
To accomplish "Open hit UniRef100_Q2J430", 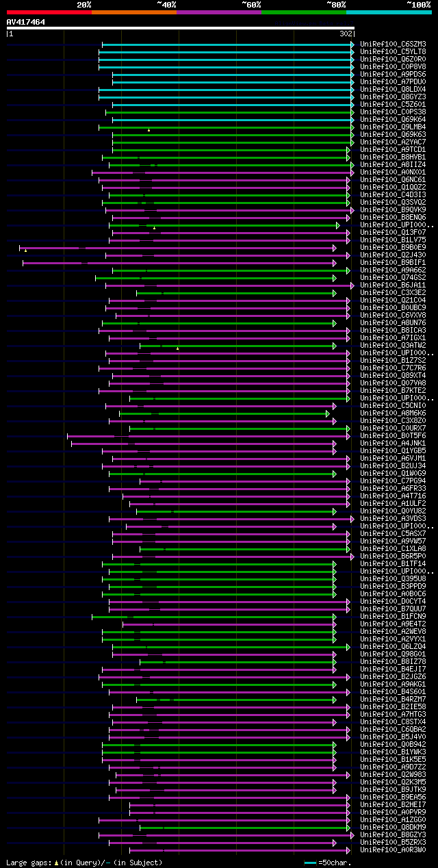I will click(x=393, y=255).
